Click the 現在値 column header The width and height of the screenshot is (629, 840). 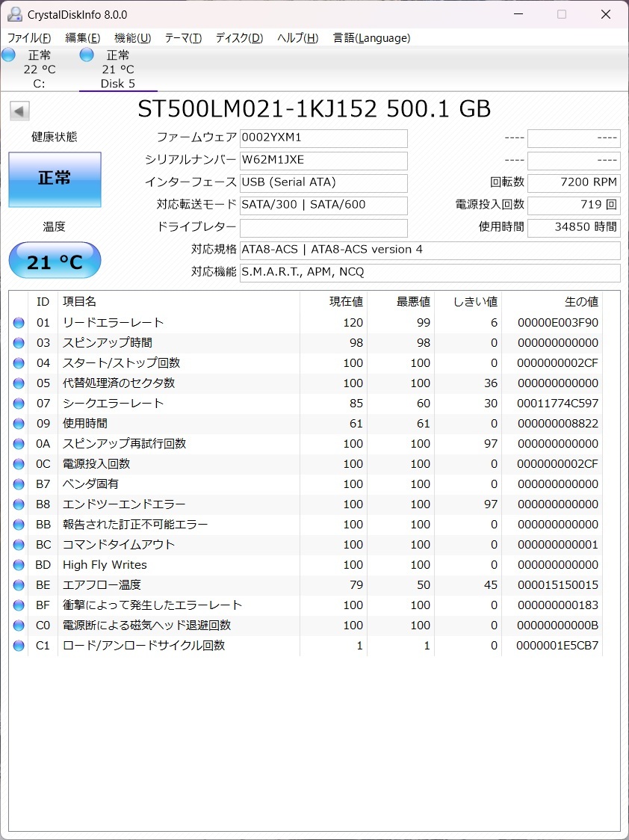pos(333,302)
